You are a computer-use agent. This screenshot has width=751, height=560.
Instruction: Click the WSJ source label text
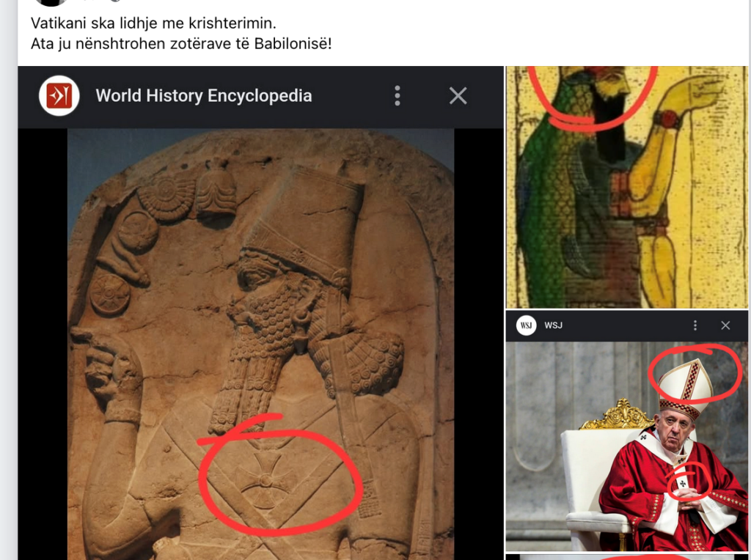[553, 325]
